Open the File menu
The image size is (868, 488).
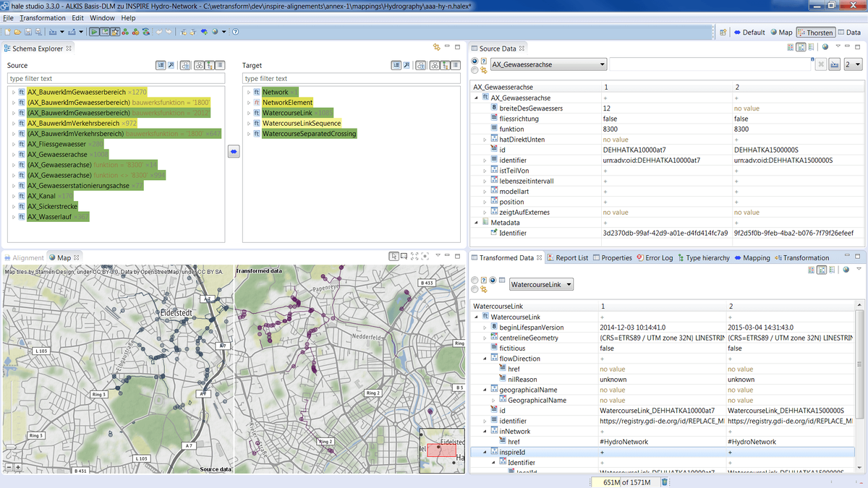pos(8,17)
